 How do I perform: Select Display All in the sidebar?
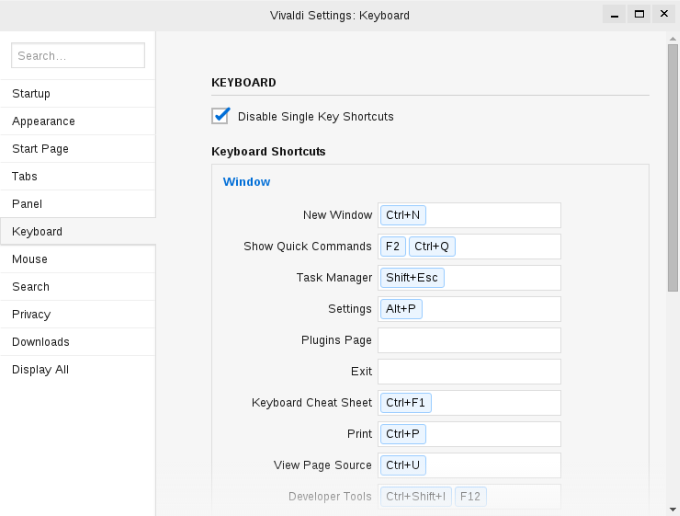tap(78, 369)
